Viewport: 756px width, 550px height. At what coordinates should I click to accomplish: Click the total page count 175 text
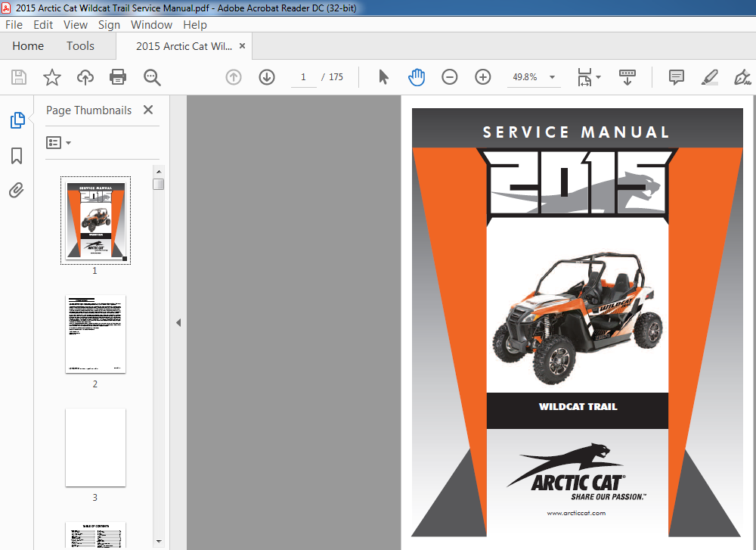point(336,77)
